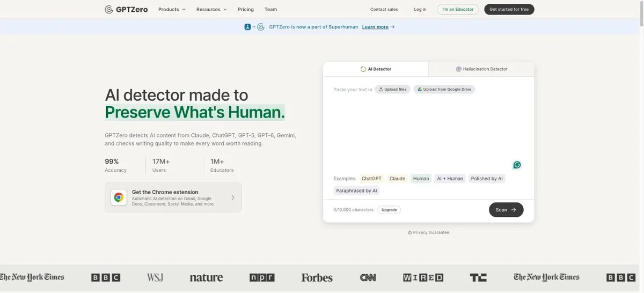Switch to the Hallucination Detector tab
644x293 pixels.
tap(481, 69)
